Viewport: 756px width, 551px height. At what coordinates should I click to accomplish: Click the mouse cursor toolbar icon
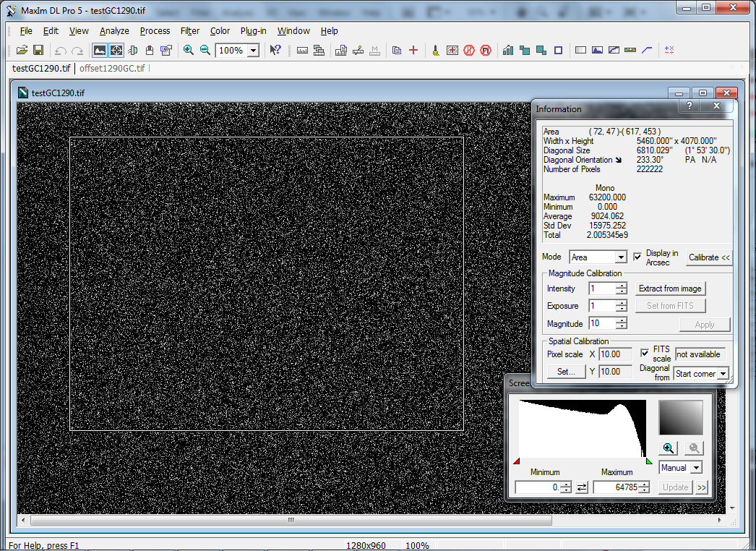pyautogui.click(x=150, y=50)
